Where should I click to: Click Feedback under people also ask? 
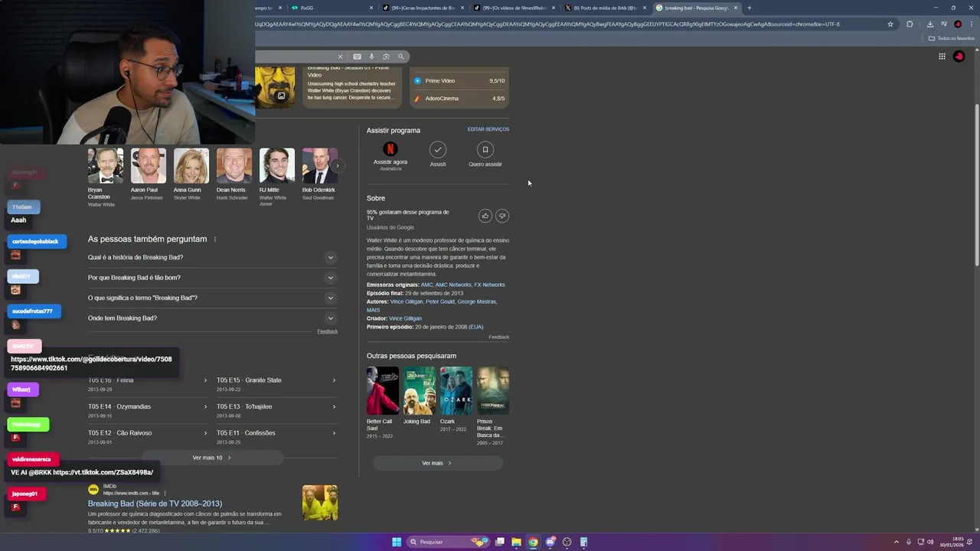coord(328,331)
